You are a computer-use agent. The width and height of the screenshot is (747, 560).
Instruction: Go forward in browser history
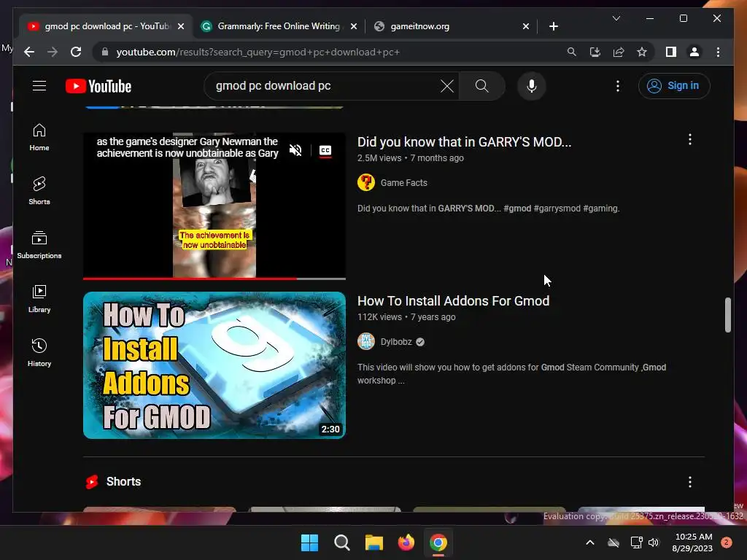(x=53, y=52)
